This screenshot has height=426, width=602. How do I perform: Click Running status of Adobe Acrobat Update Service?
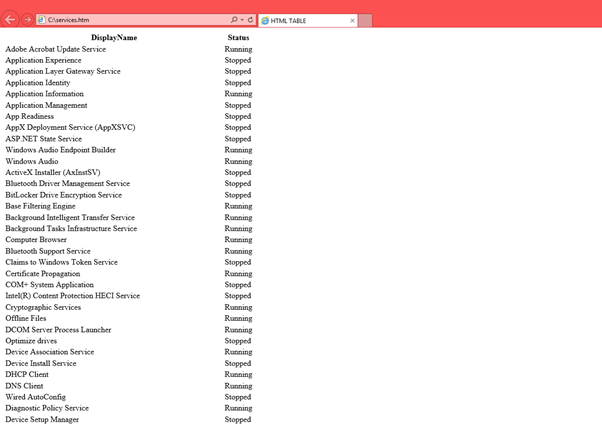[x=238, y=49]
